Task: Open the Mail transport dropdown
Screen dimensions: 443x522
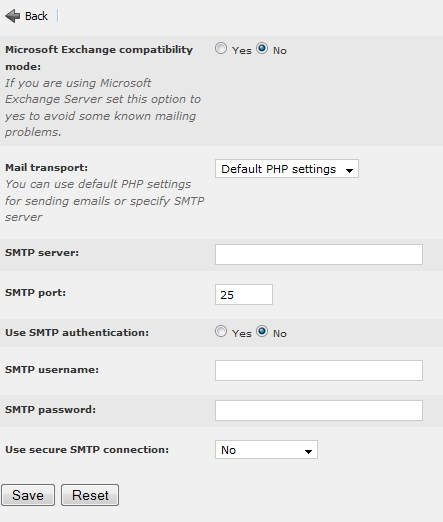Action: 287,169
